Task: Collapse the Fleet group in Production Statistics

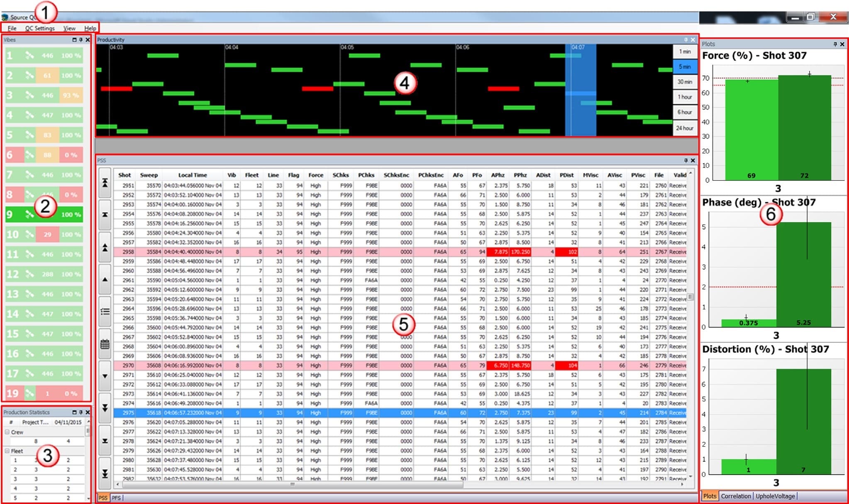Action: coord(7,451)
